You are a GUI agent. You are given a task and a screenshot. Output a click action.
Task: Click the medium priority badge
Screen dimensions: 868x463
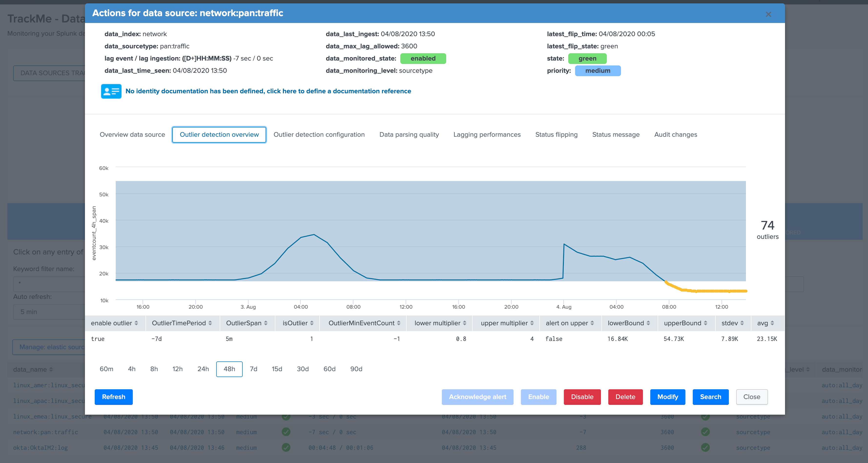pos(598,71)
